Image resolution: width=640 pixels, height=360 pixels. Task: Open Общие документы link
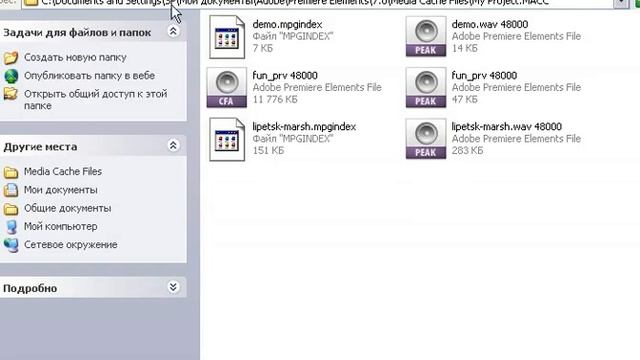67,208
